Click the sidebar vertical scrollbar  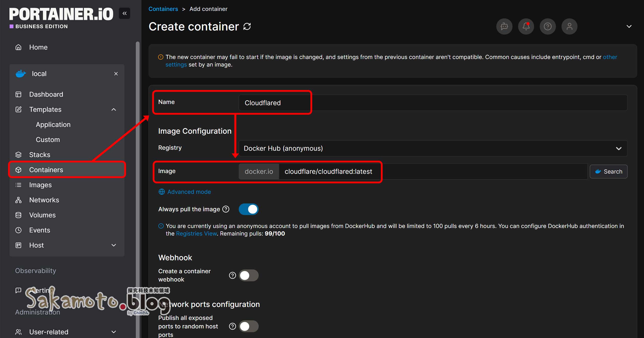tap(138, 176)
